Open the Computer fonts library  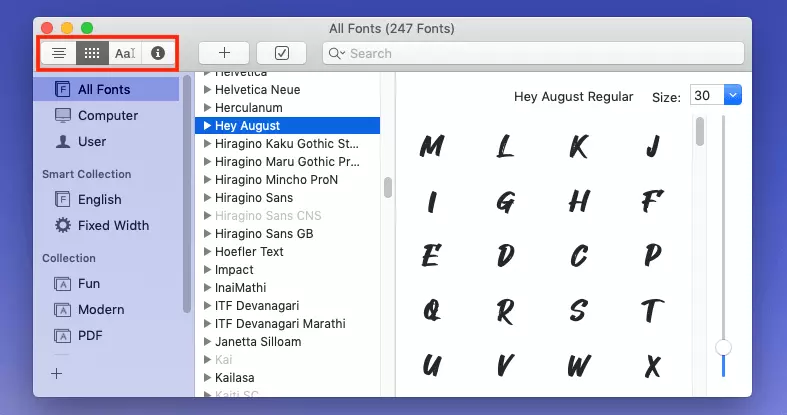(107, 115)
